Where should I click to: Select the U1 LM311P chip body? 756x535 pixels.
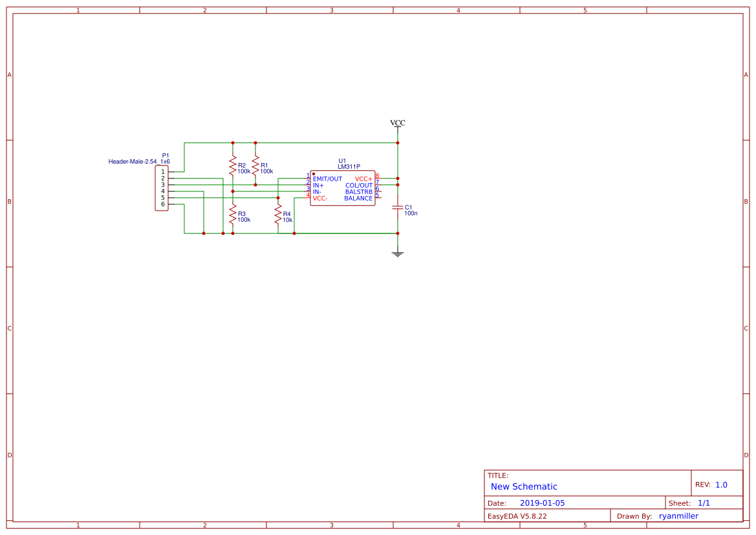pyautogui.click(x=342, y=188)
